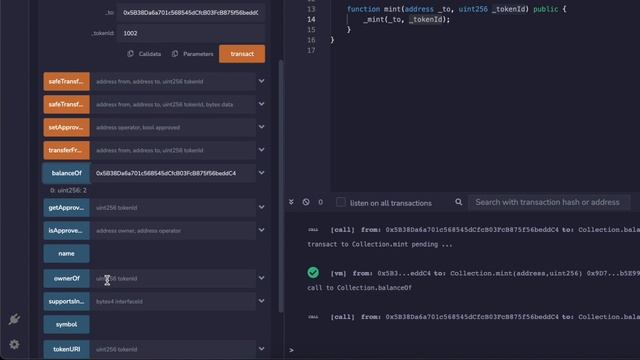Screen dimensions: 640x360
Task: Call the isApprovedForAll function button
Action: [67, 231]
